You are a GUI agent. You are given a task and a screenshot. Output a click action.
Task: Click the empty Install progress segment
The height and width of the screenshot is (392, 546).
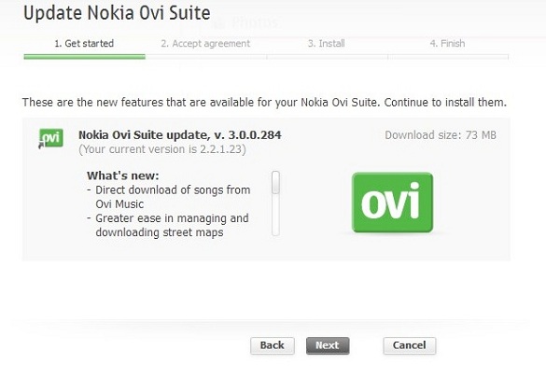[x=328, y=57]
